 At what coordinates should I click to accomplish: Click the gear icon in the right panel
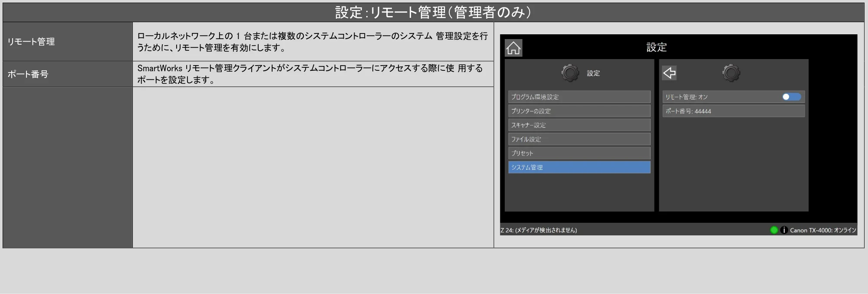point(731,73)
